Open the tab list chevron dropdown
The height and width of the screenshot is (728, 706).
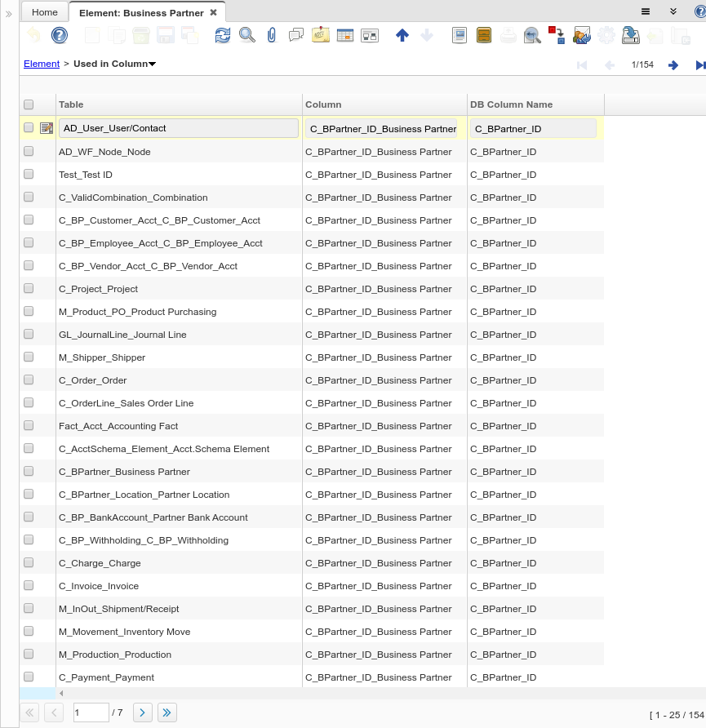673,11
